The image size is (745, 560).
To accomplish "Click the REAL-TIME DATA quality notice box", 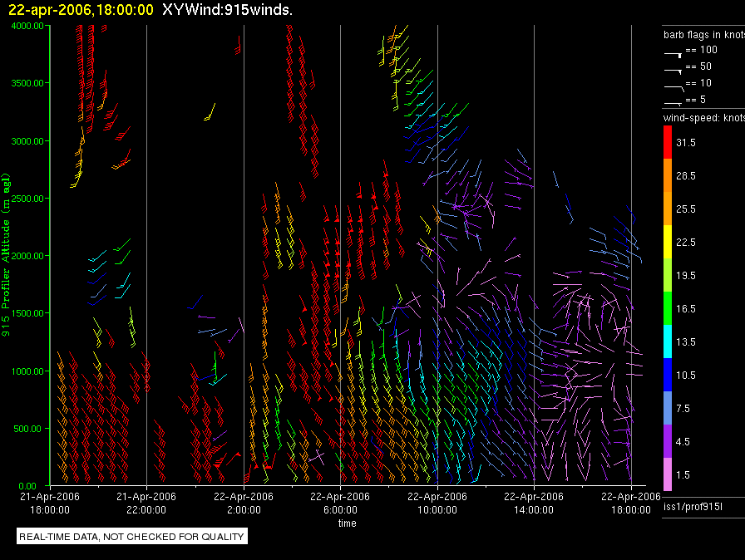I will tap(131, 536).
